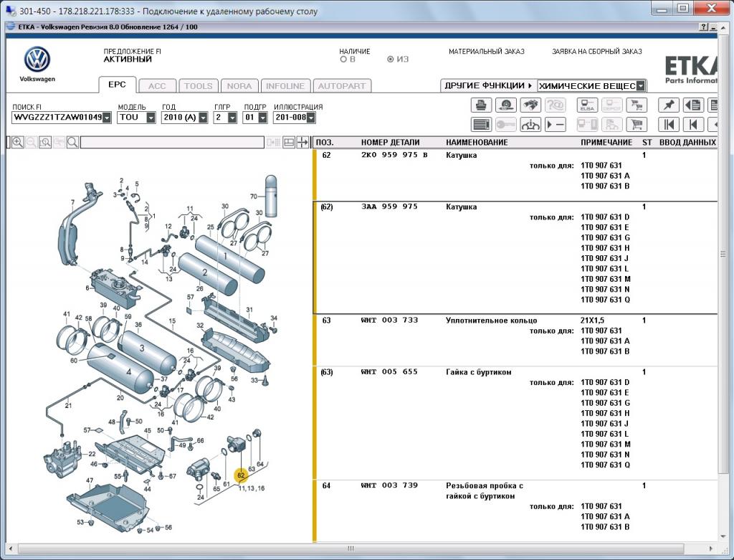The width and height of the screenshot is (734, 560).
Task: Open the chemical substances dropdown
Action: tap(641, 86)
